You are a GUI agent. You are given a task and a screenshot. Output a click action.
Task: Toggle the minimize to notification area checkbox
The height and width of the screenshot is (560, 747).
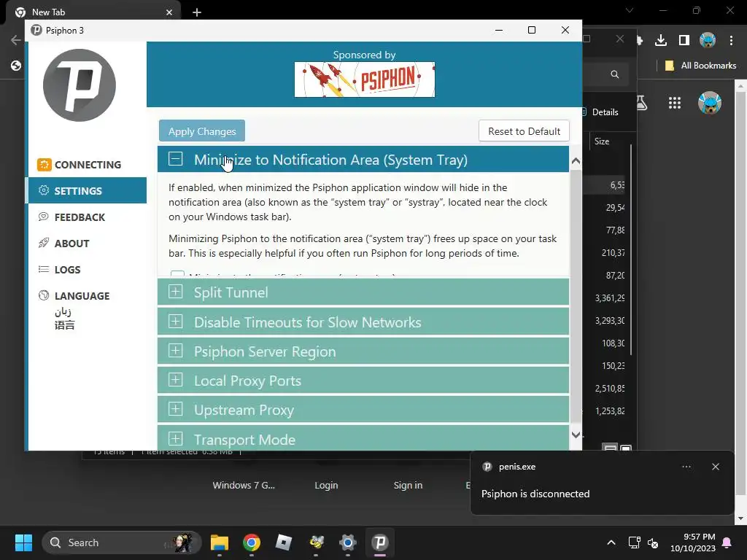click(177, 274)
